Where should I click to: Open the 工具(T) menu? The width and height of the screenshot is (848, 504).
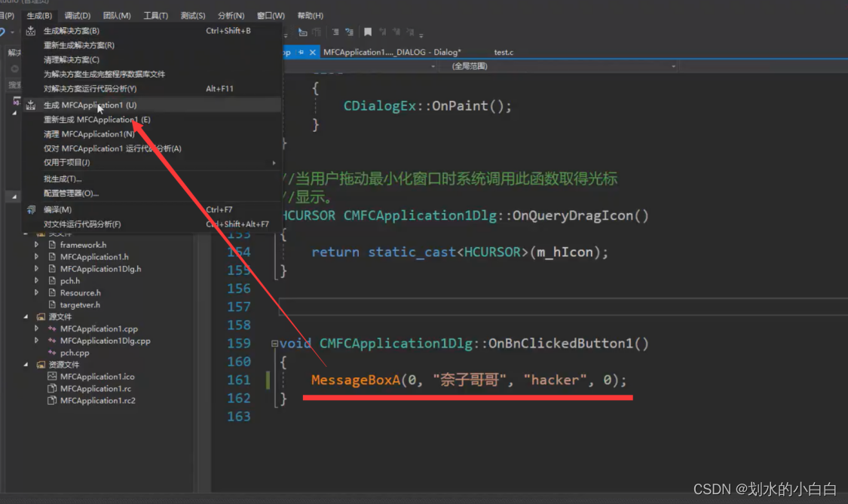tap(156, 16)
